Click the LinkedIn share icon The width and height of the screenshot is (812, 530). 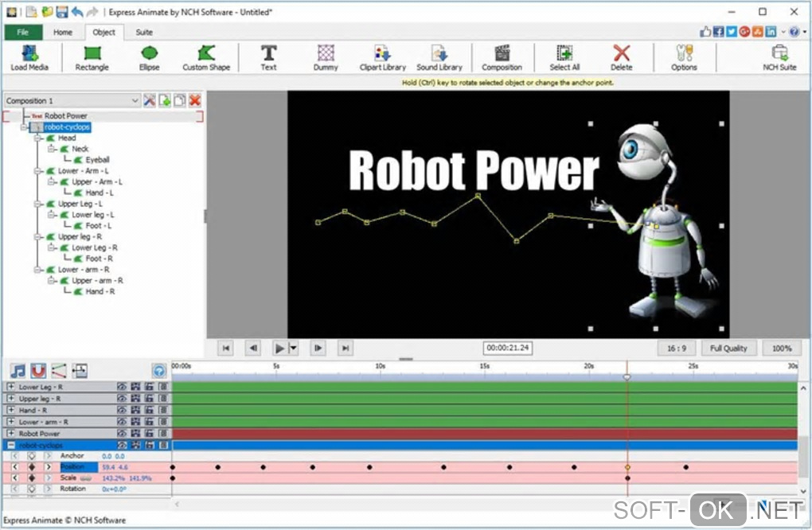click(771, 32)
